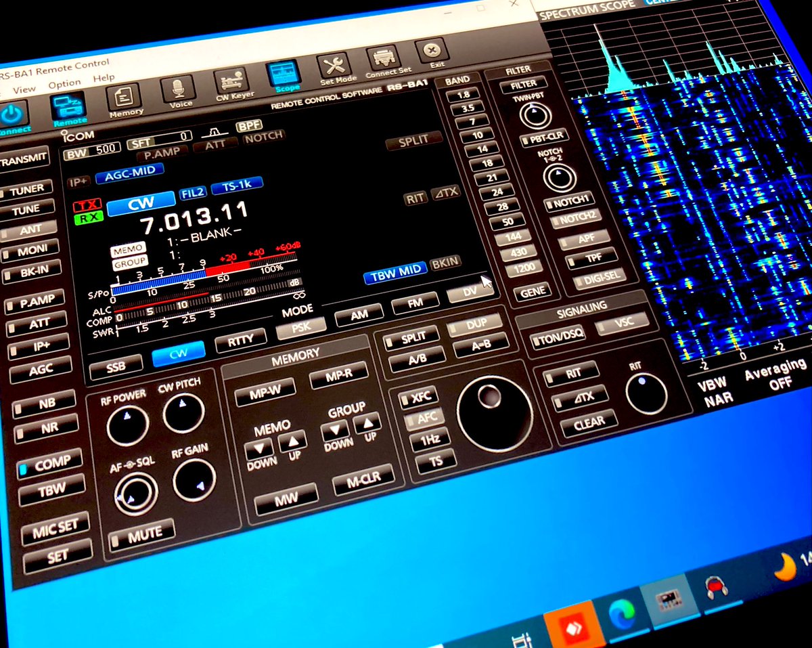Select FM mode

[x=414, y=303]
